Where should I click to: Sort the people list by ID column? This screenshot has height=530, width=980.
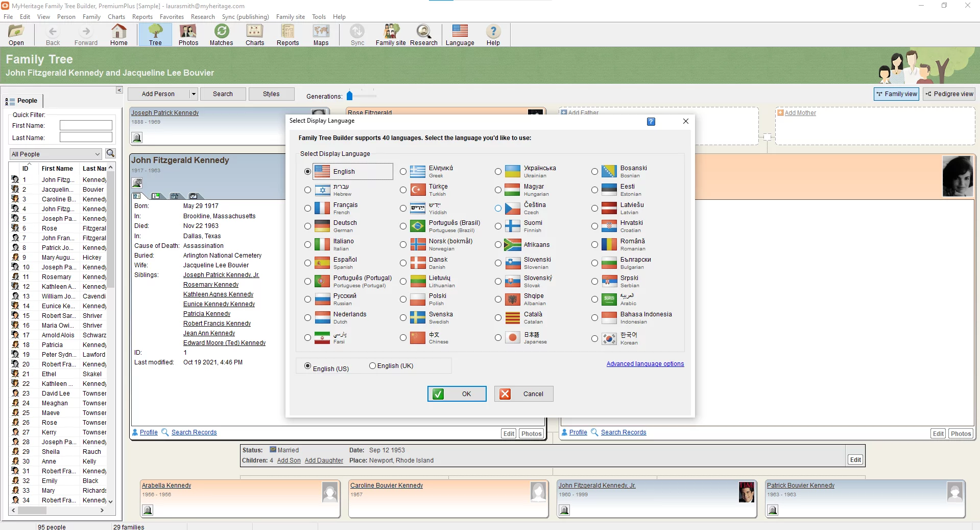pyautogui.click(x=25, y=168)
